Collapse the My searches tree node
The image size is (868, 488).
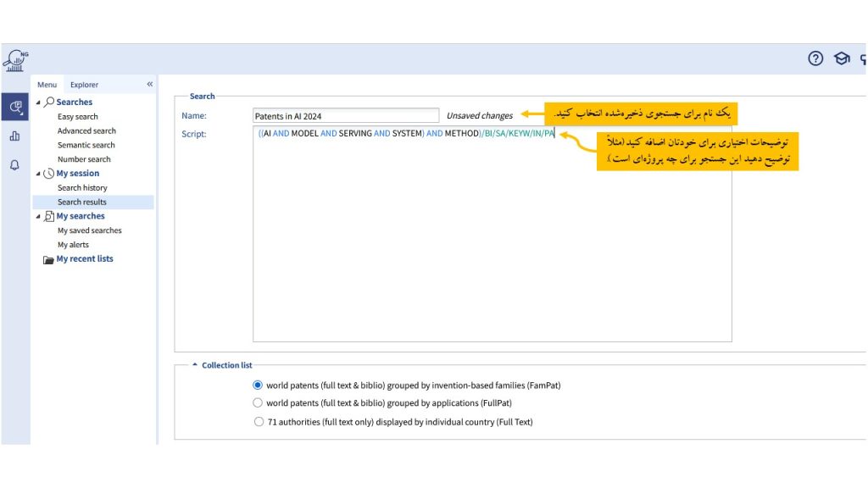tap(38, 216)
